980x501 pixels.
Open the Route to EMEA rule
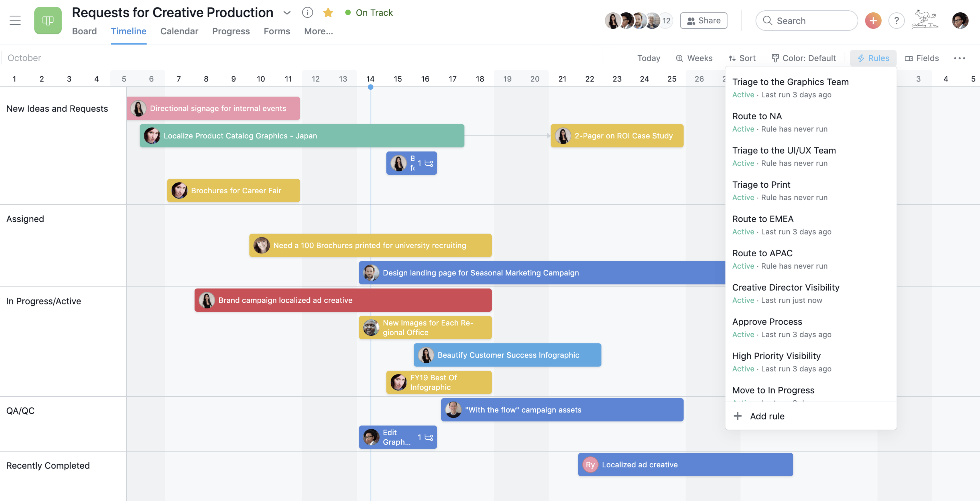tap(763, 219)
